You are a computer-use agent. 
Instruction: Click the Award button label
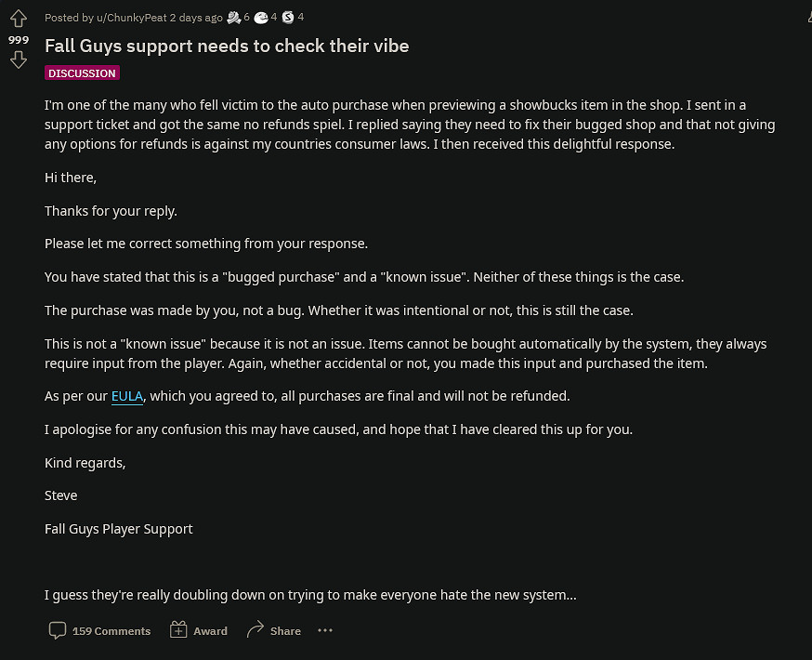coord(210,631)
